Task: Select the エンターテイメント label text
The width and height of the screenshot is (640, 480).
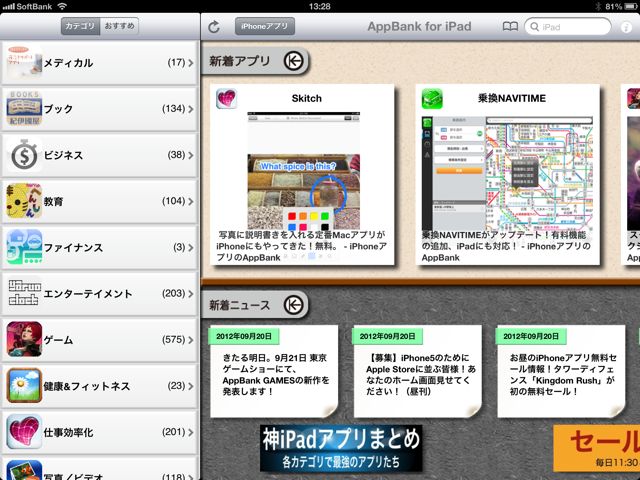Action: pos(88,293)
